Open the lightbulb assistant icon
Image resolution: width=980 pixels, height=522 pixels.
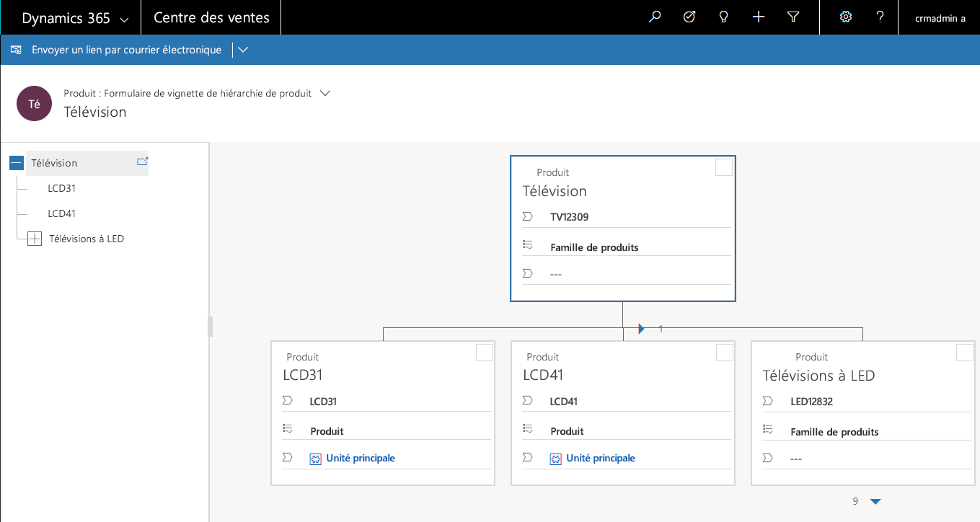pyautogui.click(x=724, y=17)
